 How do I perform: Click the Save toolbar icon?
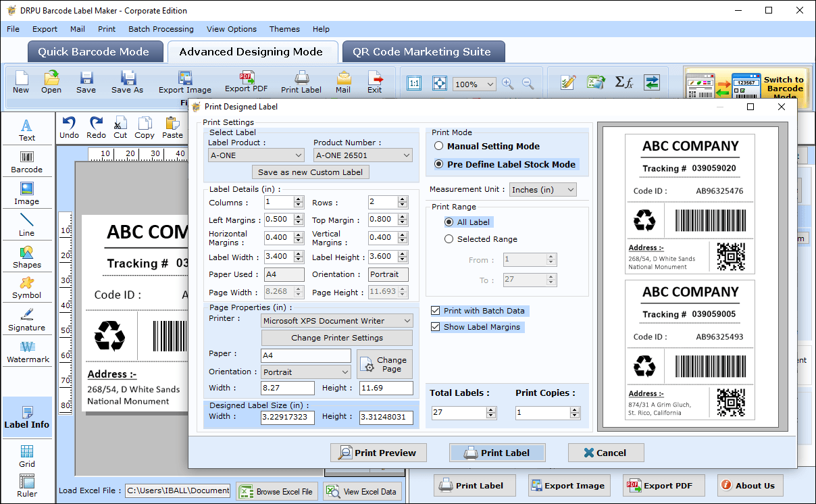pos(86,82)
